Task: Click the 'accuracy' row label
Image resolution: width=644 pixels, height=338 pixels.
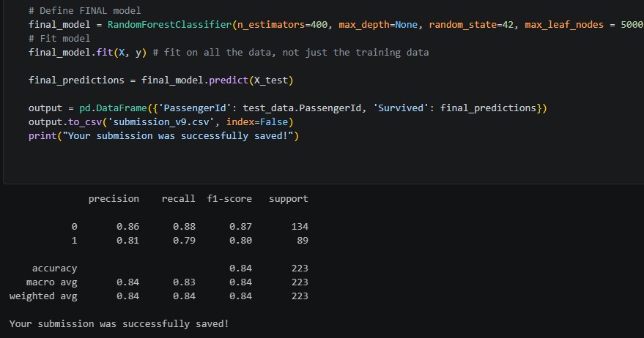Action: [x=55, y=268]
